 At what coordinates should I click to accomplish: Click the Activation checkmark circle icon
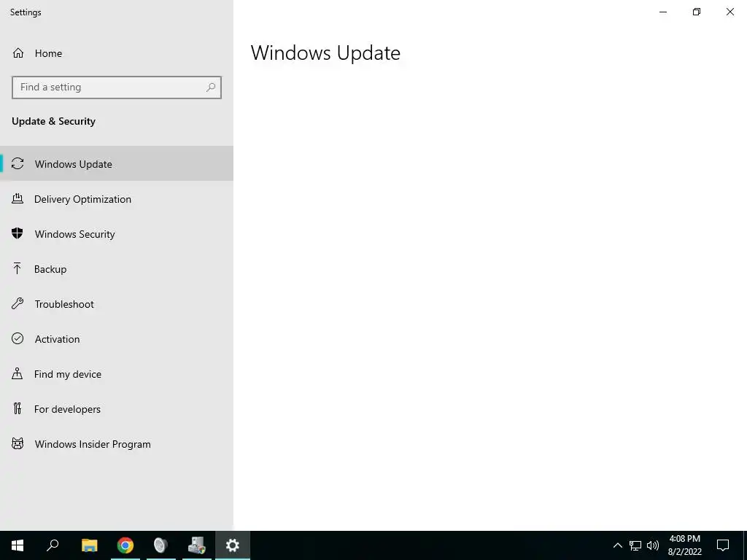18,338
